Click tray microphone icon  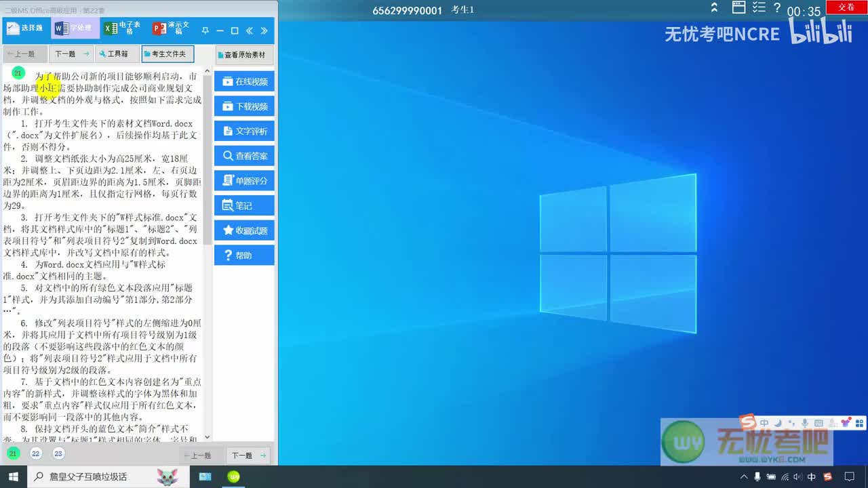[x=757, y=476]
